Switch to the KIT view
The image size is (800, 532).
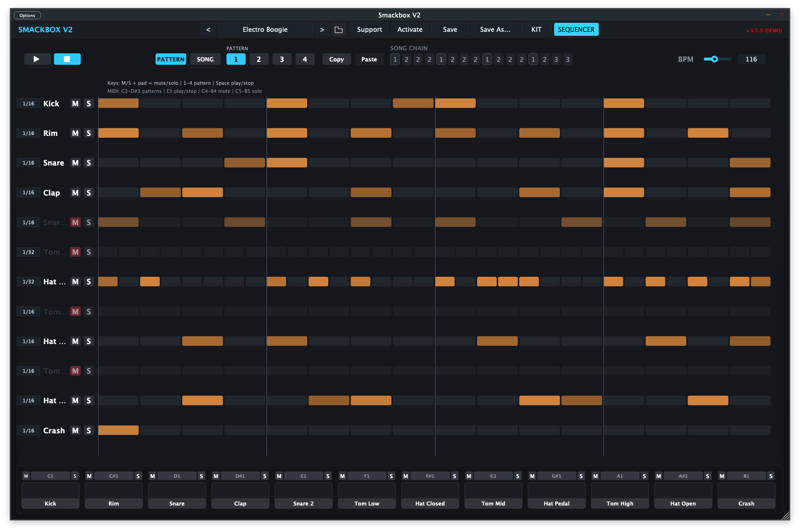536,30
